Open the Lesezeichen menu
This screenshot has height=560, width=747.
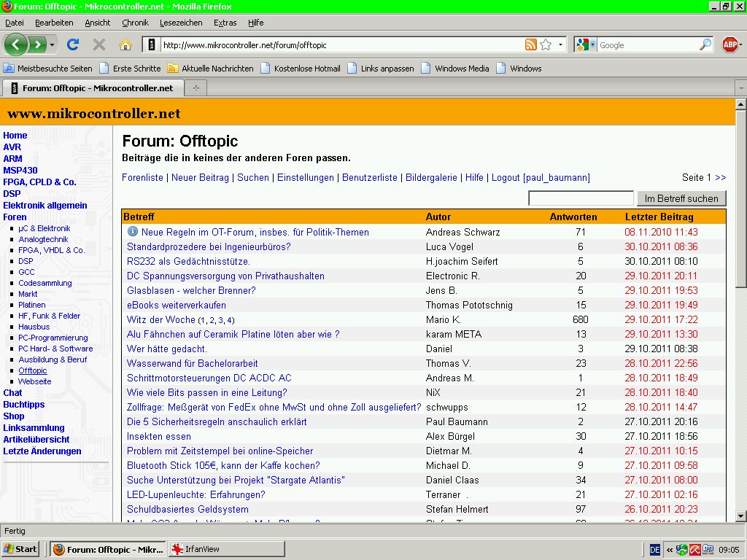point(181,23)
